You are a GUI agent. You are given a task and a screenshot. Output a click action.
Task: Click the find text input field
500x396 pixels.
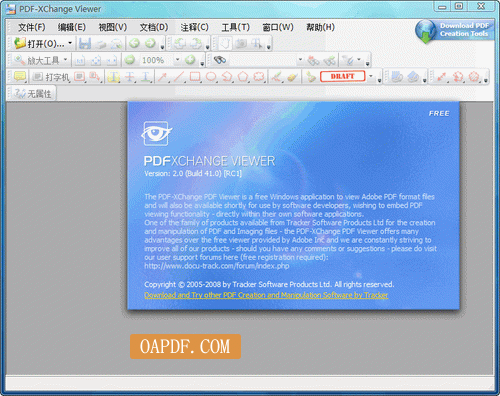(263, 60)
